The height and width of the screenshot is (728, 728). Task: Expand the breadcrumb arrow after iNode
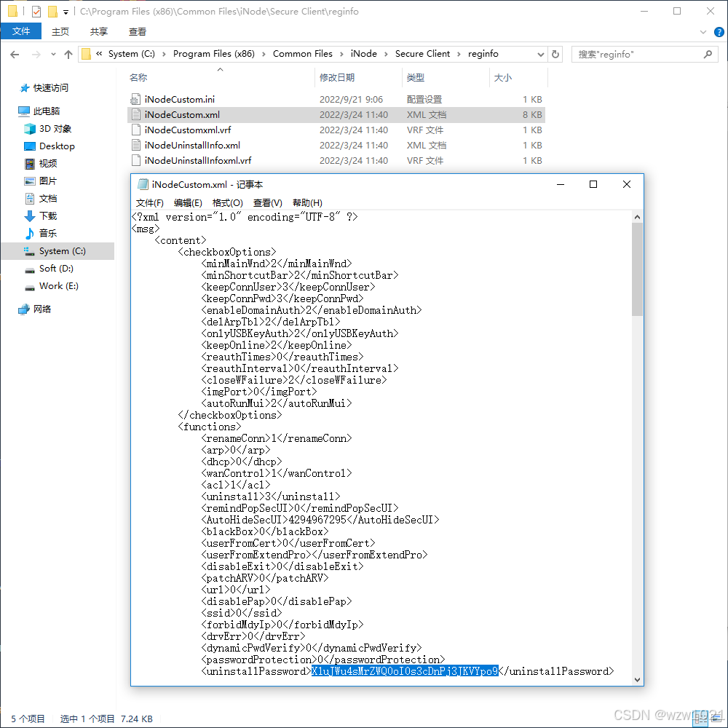click(386, 55)
